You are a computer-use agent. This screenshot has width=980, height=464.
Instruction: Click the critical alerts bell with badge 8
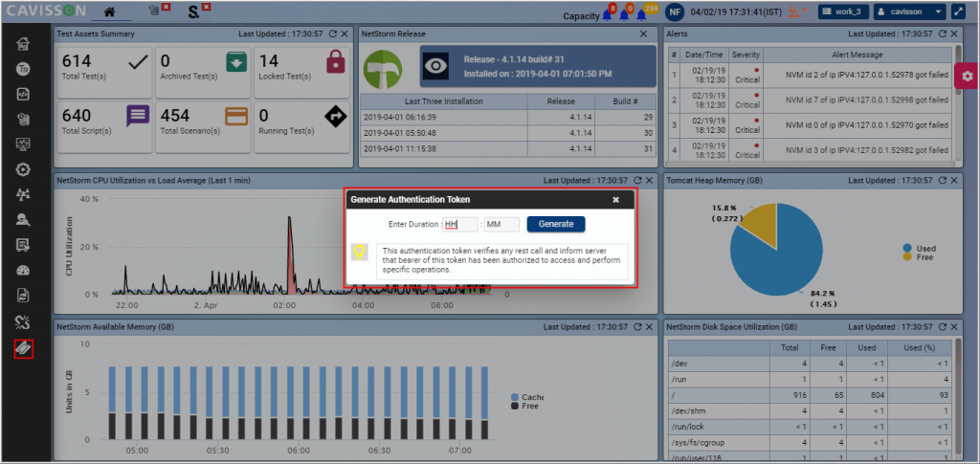point(608,13)
